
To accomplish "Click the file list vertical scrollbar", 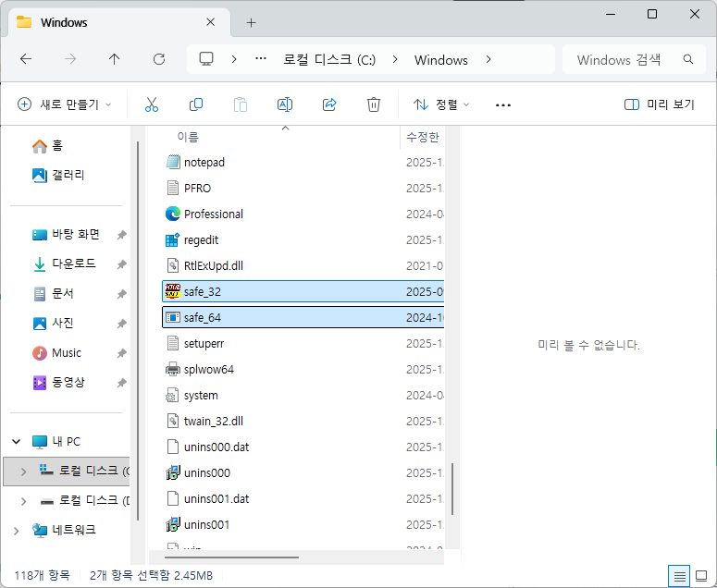I will coord(452,489).
